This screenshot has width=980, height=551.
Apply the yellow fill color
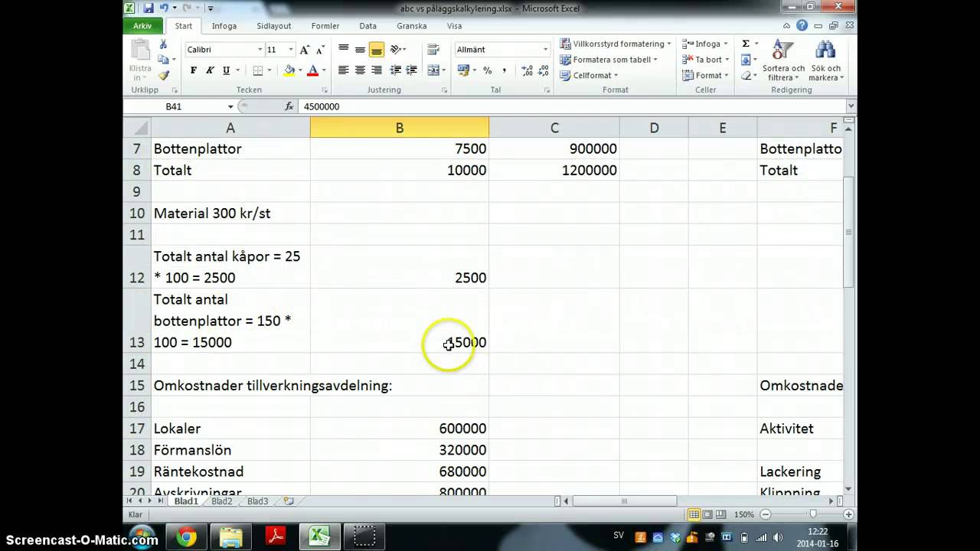click(289, 70)
